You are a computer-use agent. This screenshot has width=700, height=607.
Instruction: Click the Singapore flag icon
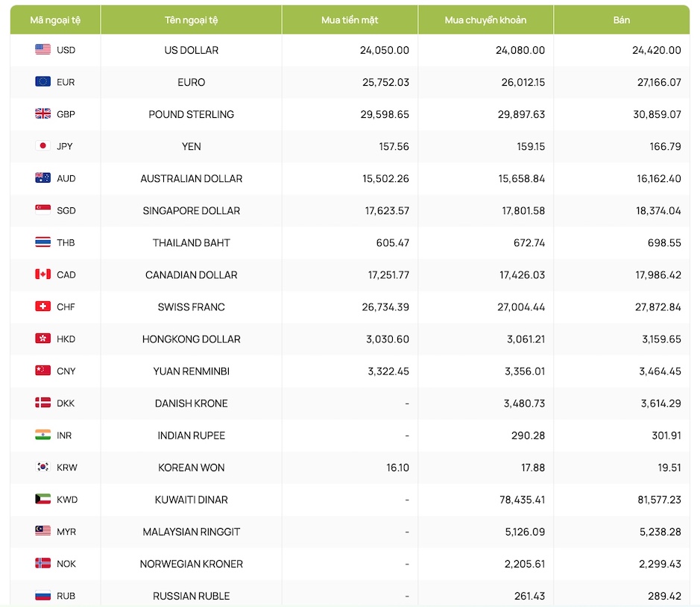click(x=42, y=210)
